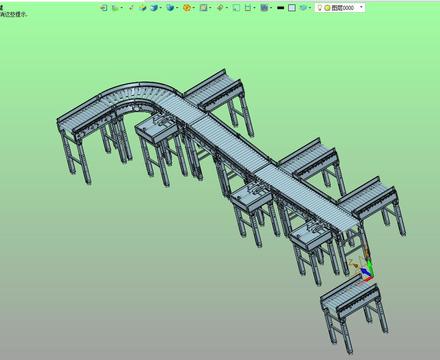The height and width of the screenshot is (360, 440).
Task: Toggle the light blue framed window icon
Action: pos(292,8)
